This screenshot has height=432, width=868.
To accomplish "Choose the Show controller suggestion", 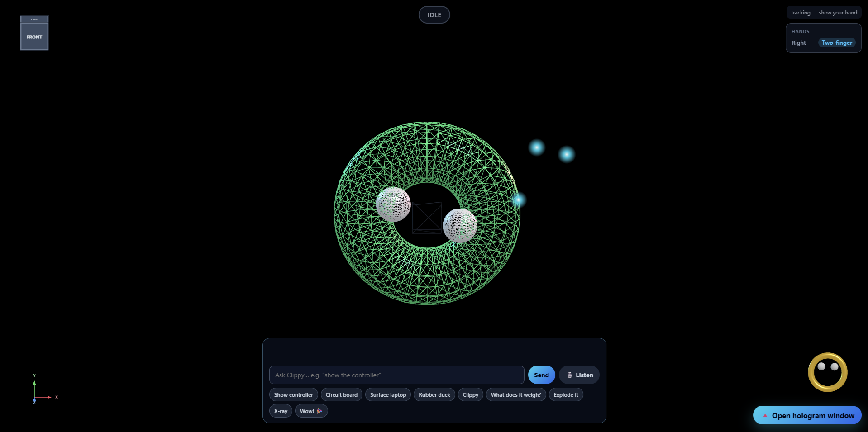I will pos(293,395).
